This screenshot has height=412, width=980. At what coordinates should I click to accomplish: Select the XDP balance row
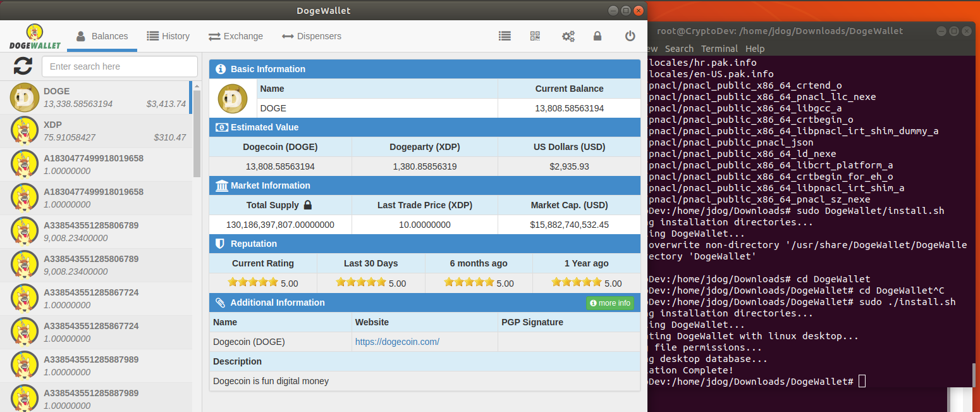(x=96, y=131)
